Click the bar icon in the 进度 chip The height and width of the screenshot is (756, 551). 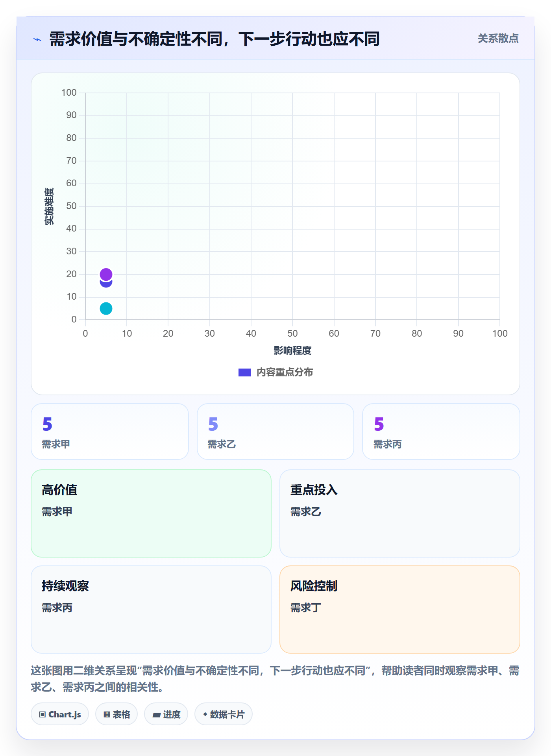(156, 715)
